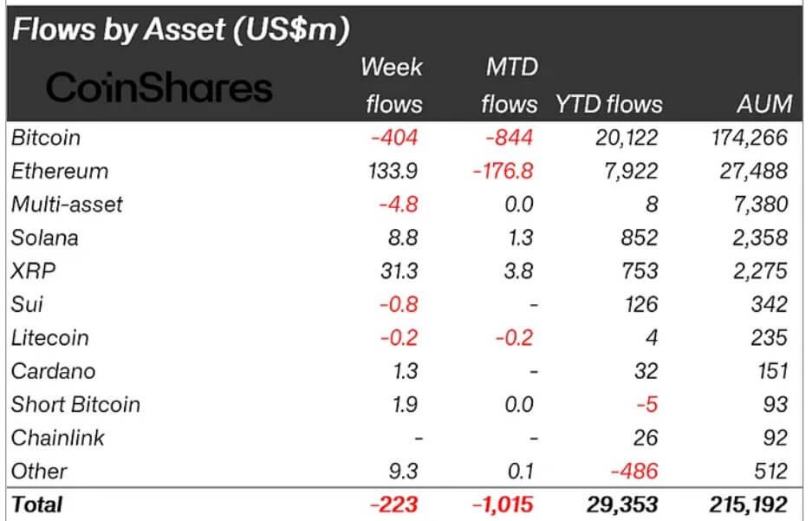Viewport: 812px width, 521px height.
Task: Select the MTD flows column header
Action: point(509,85)
